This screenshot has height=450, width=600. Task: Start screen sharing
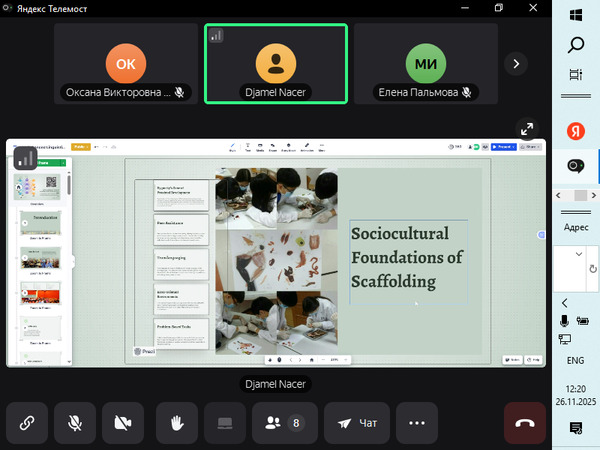(x=225, y=423)
